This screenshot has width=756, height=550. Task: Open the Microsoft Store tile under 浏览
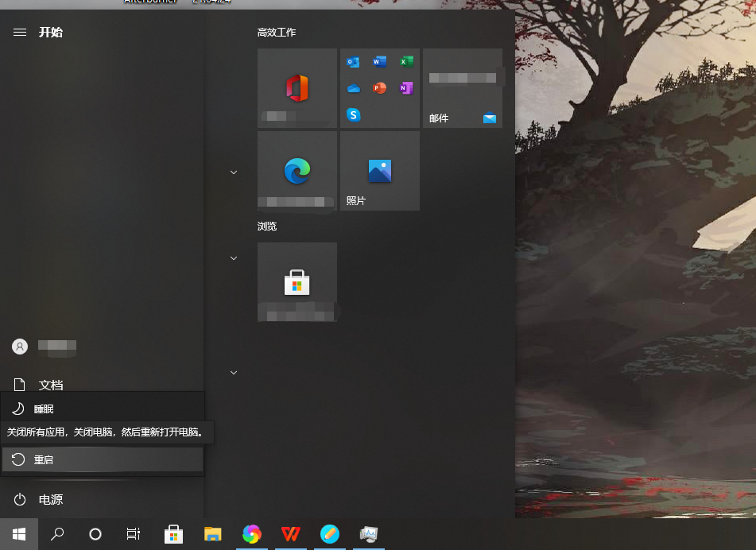click(297, 282)
